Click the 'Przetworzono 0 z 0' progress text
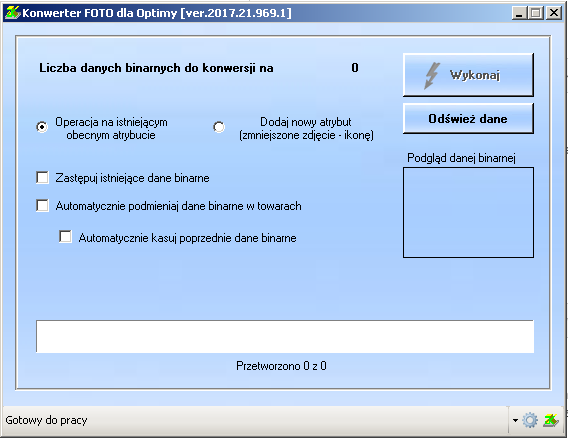 click(281, 366)
